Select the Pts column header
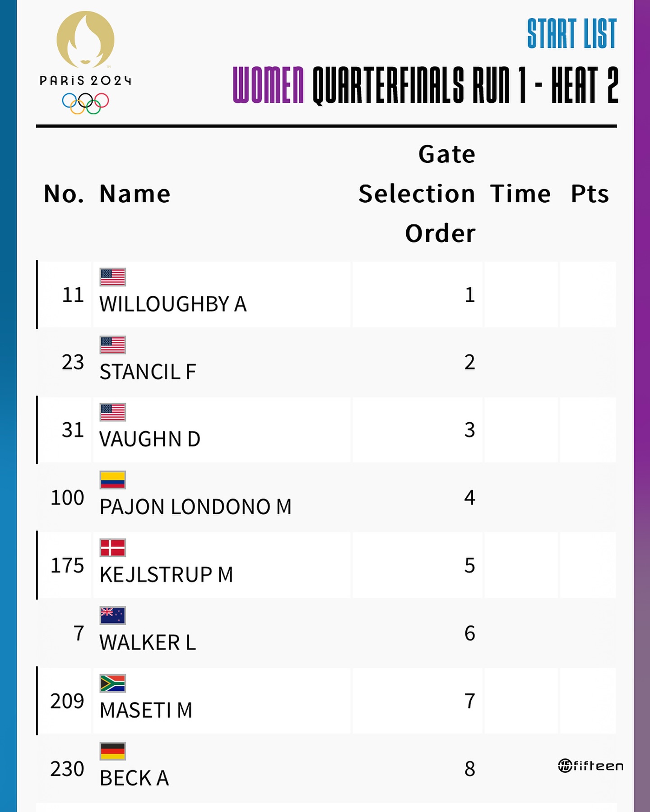This screenshot has height=812, width=650. pos(590,194)
